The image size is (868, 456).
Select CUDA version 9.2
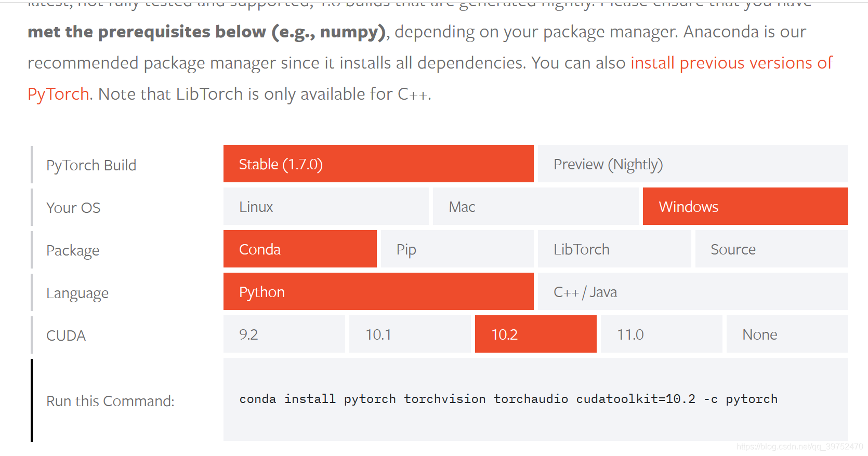284,334
